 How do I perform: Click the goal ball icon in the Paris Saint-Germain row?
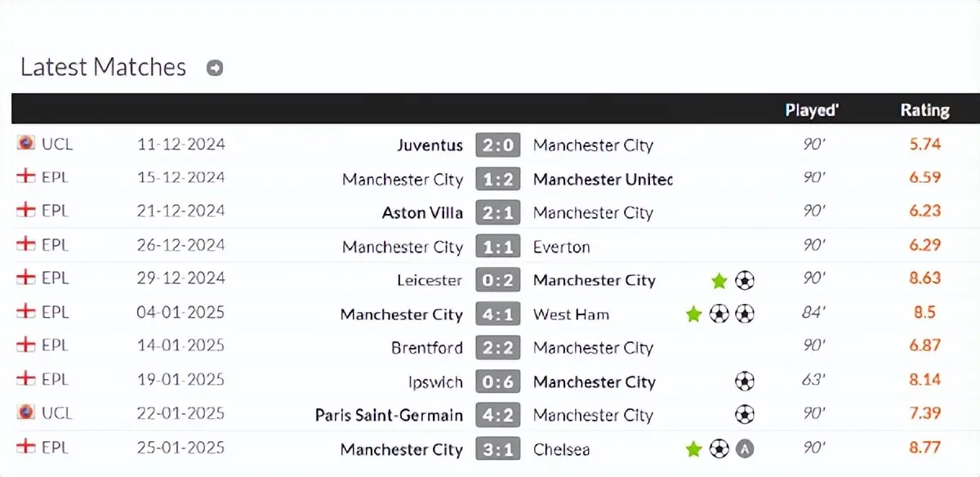pos(744,415)
